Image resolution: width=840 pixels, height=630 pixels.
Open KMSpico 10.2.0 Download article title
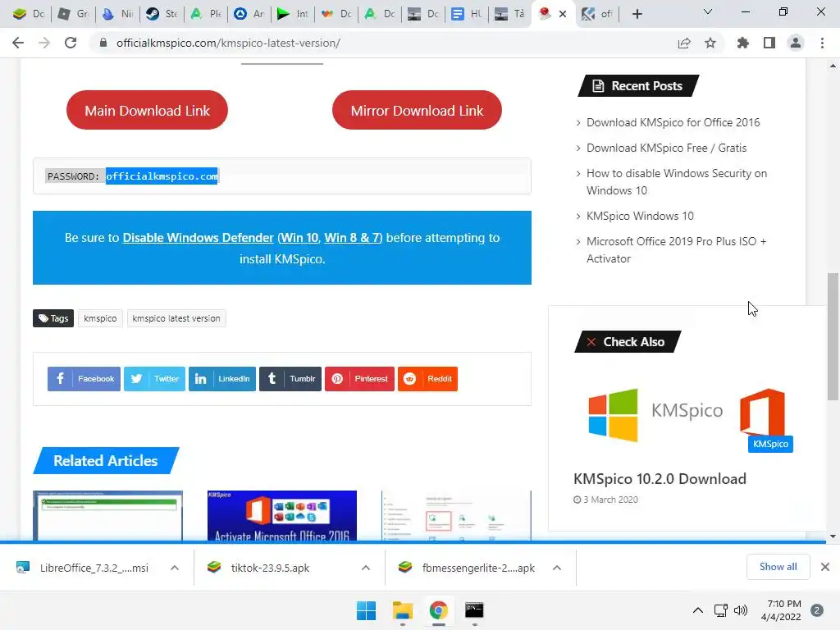point(660,478)
